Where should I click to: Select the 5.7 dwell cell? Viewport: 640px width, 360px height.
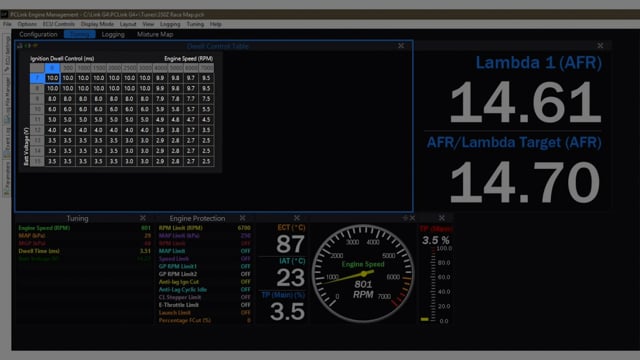point(191,109)
